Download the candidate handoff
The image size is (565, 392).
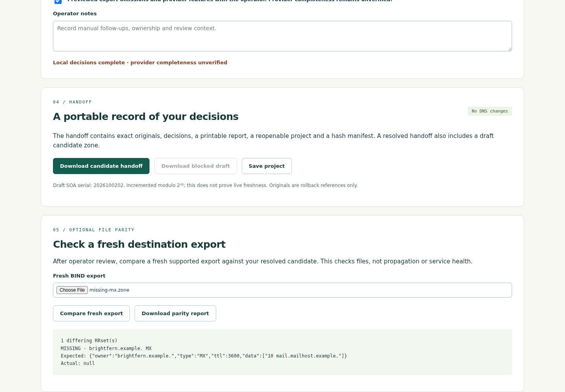coord(101,166)
